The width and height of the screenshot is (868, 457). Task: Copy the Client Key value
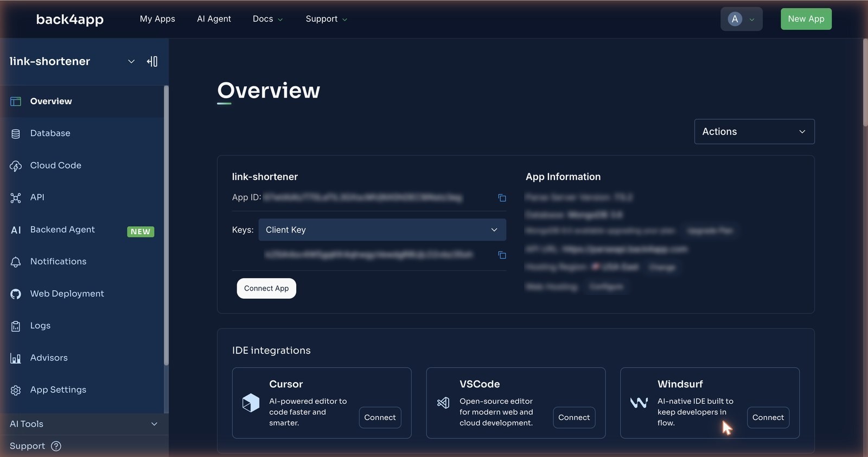click(x=502, y=255)
